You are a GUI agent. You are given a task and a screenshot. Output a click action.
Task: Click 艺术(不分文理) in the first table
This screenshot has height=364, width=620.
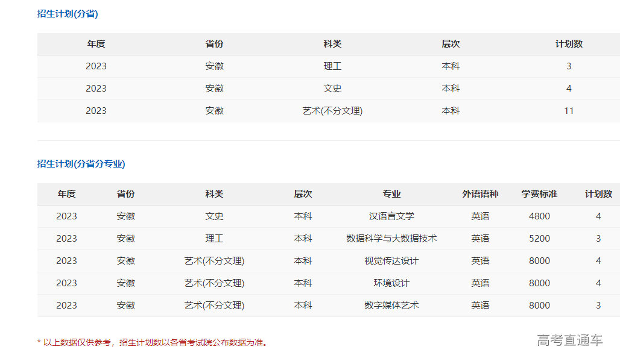[333, 110]
